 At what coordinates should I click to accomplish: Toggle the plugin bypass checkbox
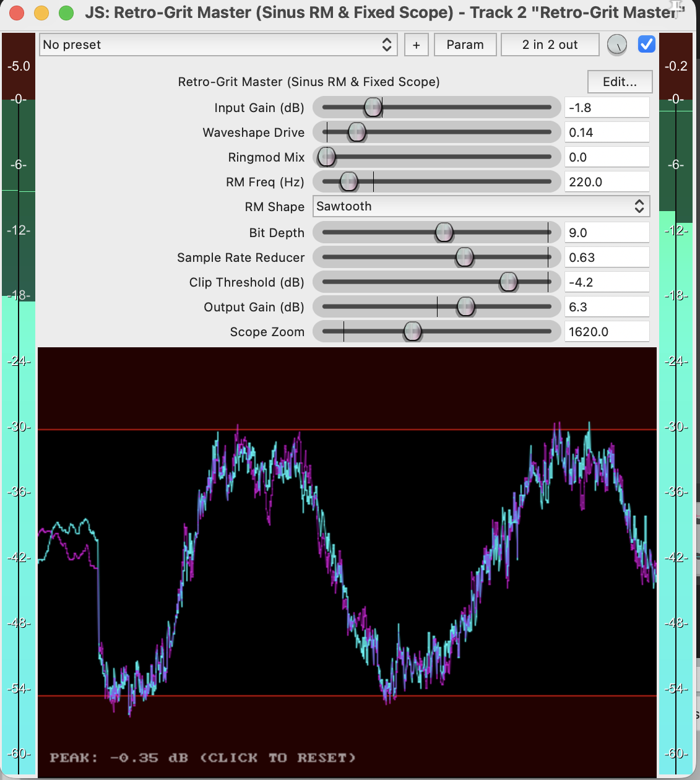[647, 45]
